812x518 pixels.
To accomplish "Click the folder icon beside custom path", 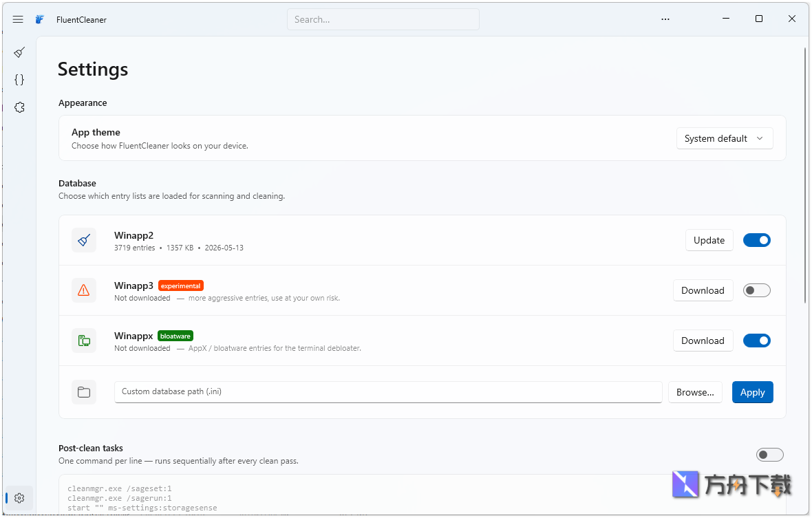I will coord(84,392).
